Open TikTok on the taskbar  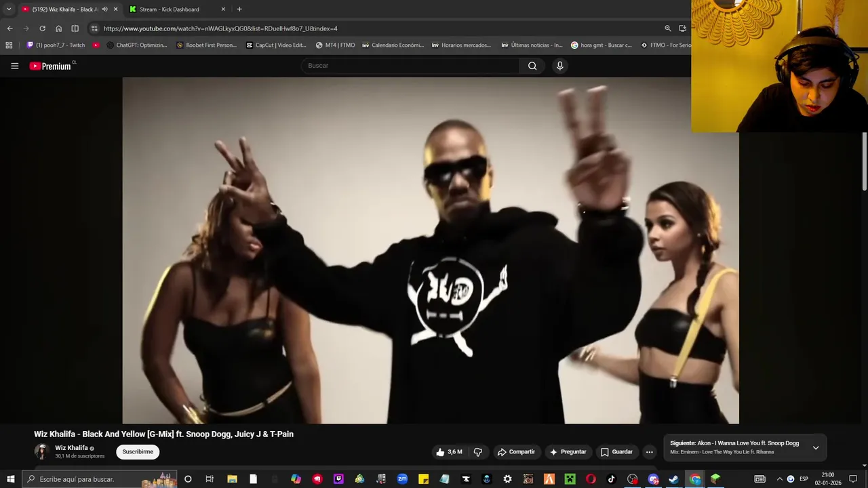tap(611, 479)
